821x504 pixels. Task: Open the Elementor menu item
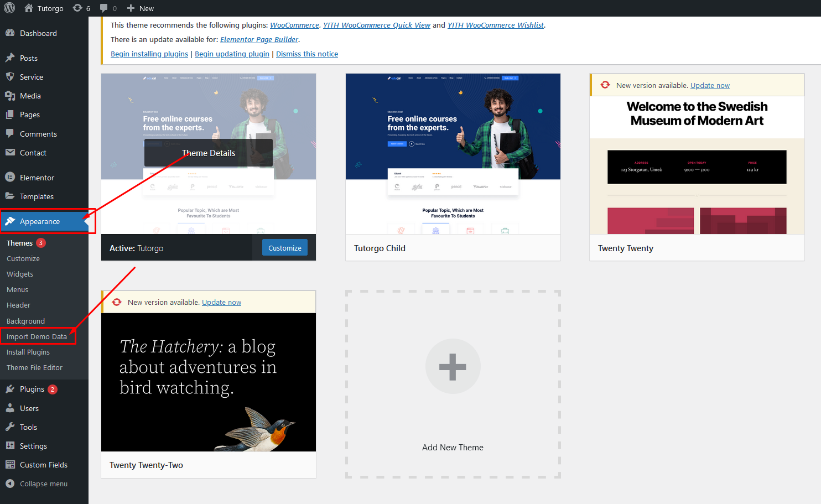point(44,178)
